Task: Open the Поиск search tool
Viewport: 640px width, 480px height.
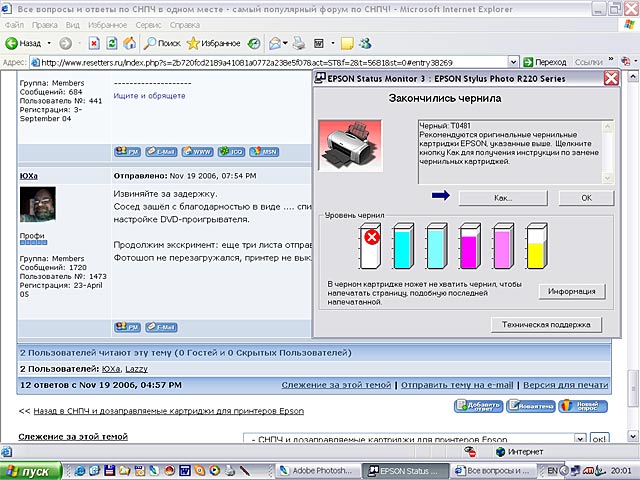Action: point(162,43)
